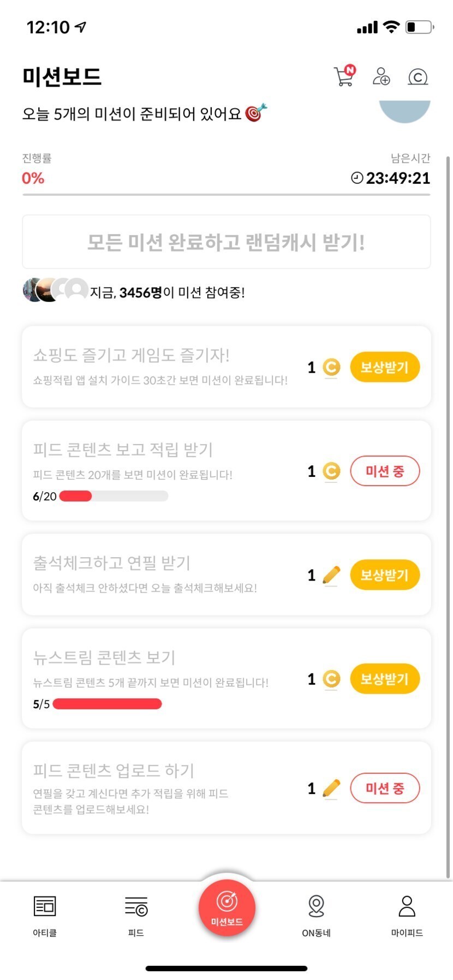
Task: Tap the add friend icon
Action: [381, 76]
